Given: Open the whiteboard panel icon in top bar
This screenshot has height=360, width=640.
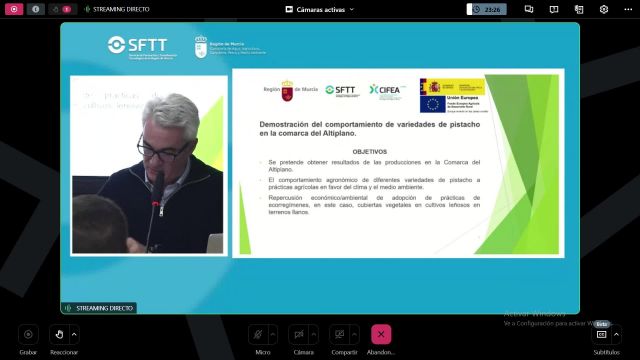Looking at the screenshot, I should [x=554, y=9].
